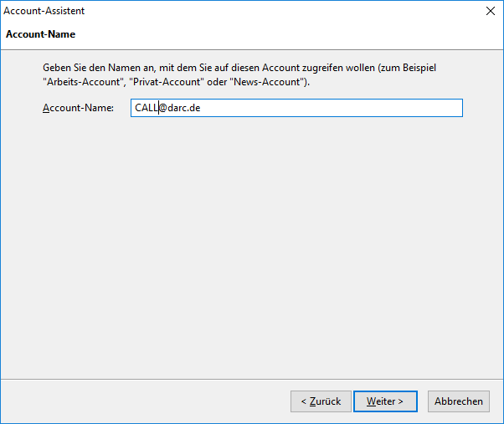Focus the Account-Name text field
This screenshot has width=504, height=424.
pos(296,108)
